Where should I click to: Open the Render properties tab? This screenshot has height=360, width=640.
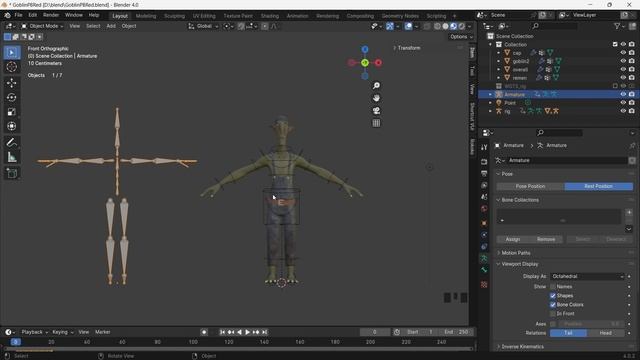pos(484,162)
